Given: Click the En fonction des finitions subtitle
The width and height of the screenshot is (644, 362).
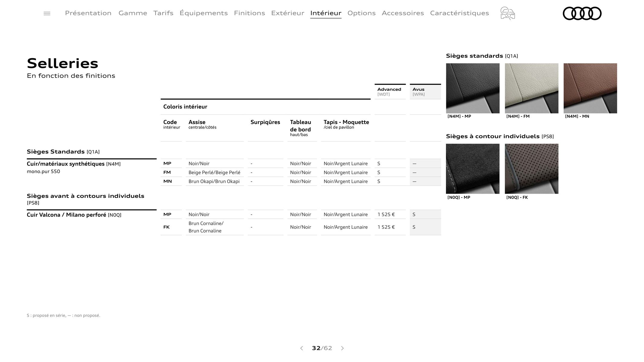Looking at the screenshot, I should [x=71, y=76].
